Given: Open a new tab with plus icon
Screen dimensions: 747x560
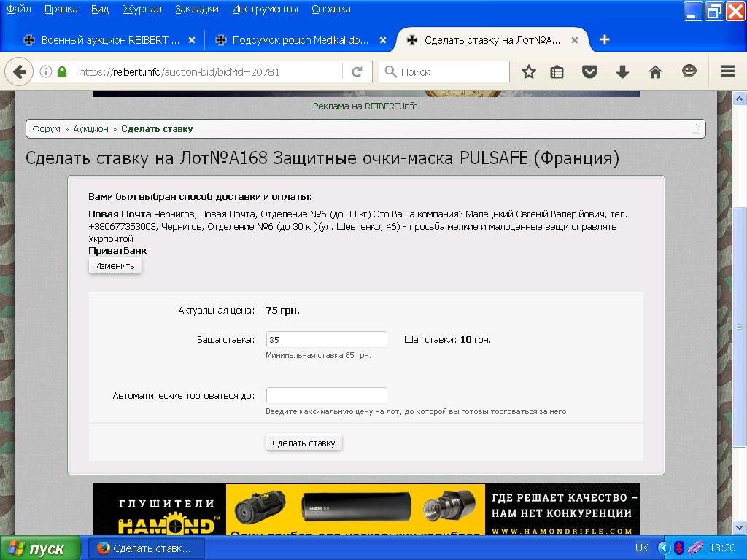Looking at the screenshot, I should click(605, 40).
